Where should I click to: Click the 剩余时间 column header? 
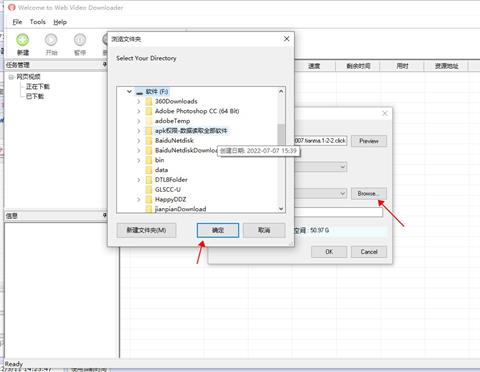[x=358, y=66]
